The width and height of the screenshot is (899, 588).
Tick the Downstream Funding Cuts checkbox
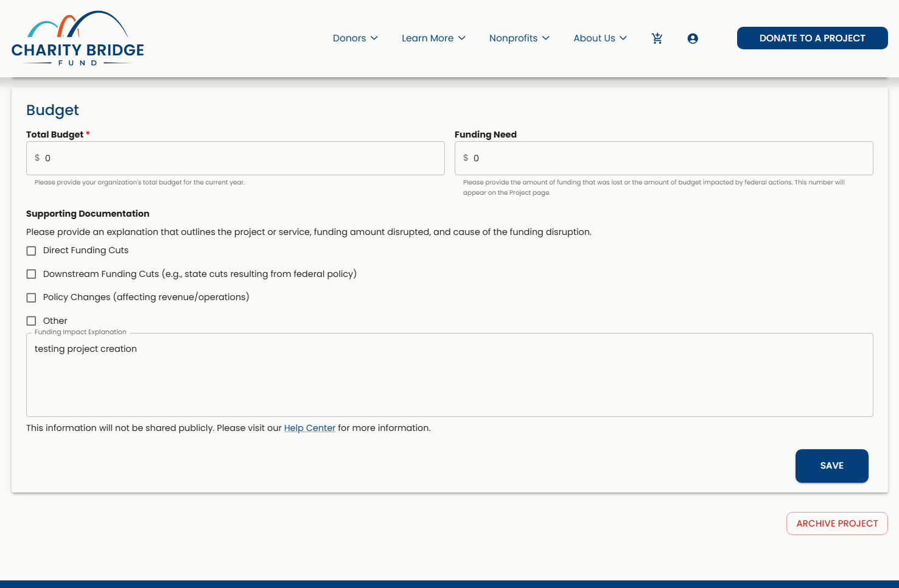click(x=32, y=275)
